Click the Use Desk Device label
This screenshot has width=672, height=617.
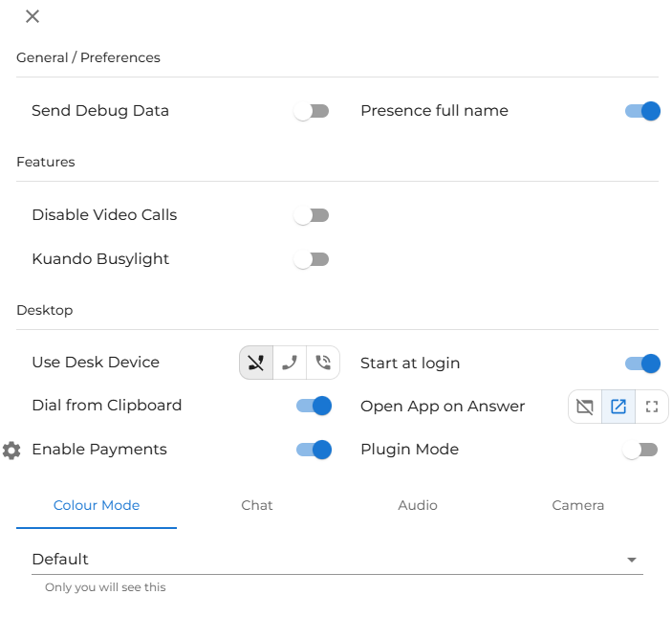[96, 363]
